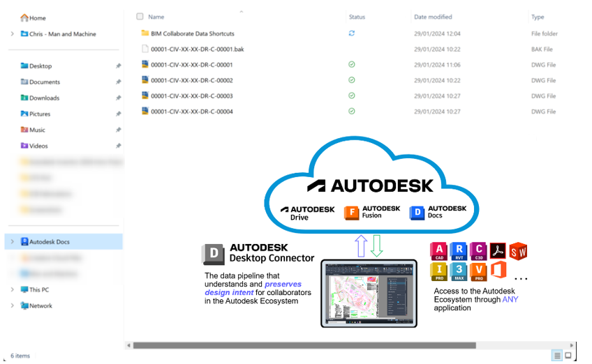Click the pin icon next to Music

[118, 130]
